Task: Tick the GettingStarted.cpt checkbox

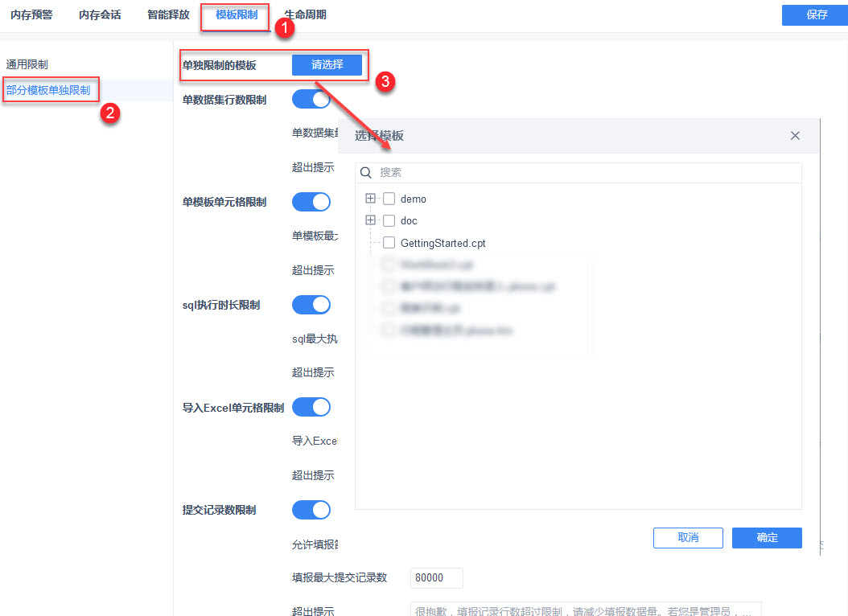Action: [x=389, y=243]
